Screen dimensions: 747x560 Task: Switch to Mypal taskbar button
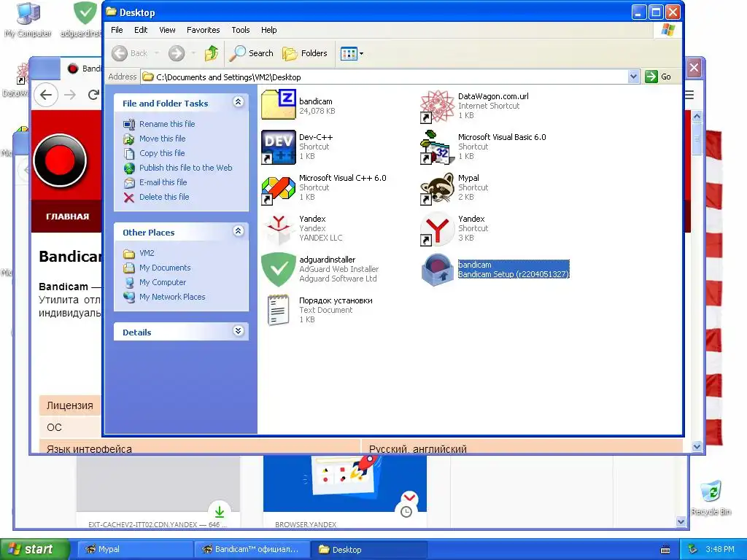pos(134,549)
